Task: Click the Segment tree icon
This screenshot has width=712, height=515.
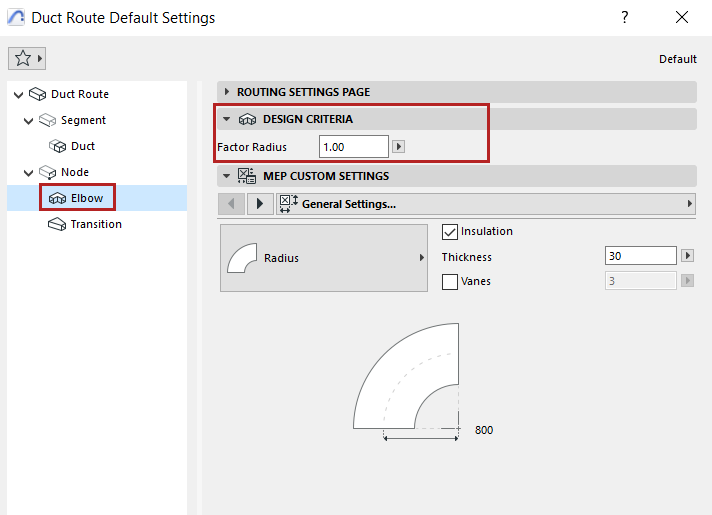Action: 48,120
